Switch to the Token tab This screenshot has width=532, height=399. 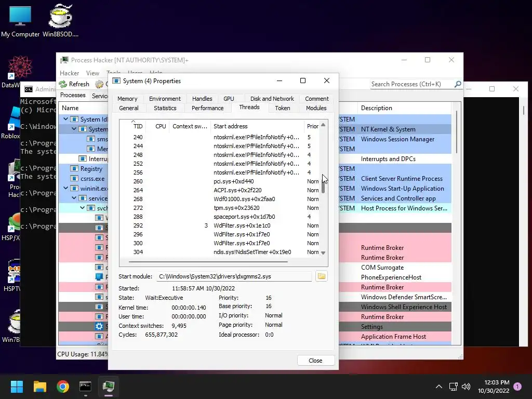coord(282,108)
